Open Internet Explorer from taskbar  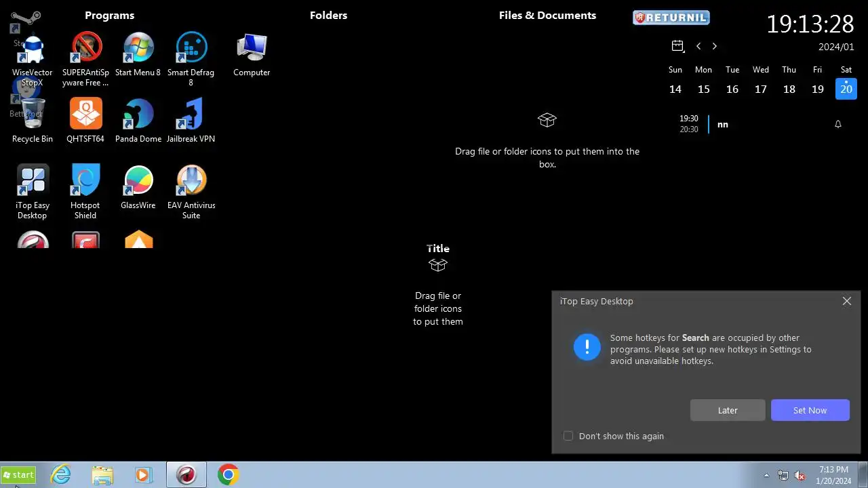point(61,475)
